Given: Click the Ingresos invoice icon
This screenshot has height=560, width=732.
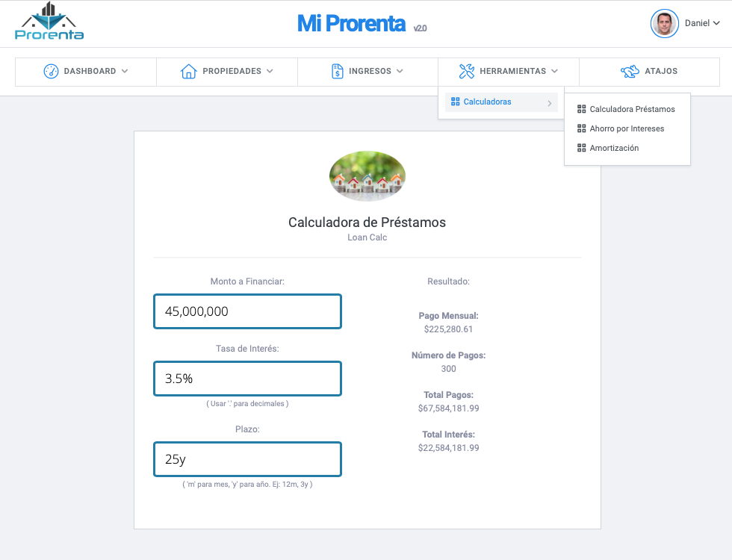Looking at the screenshot, I should (337, 72).
